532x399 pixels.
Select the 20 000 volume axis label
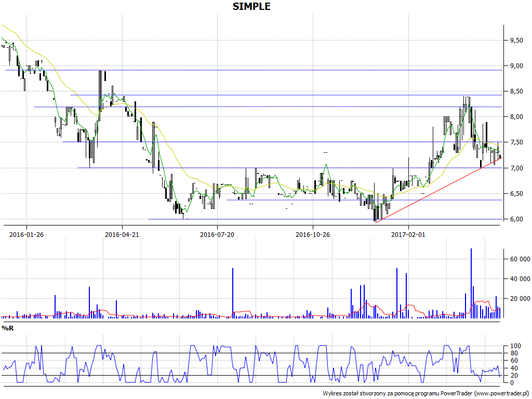[x=520, y=299]
